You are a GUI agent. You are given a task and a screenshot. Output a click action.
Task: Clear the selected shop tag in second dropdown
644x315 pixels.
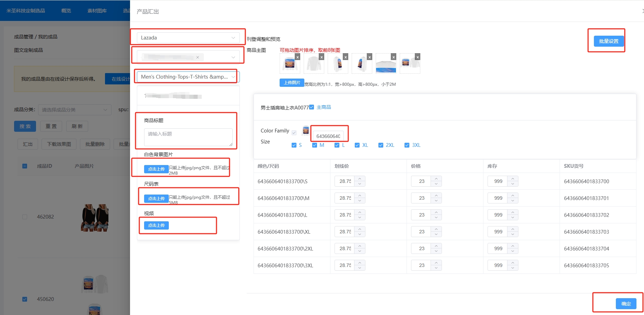click(198, 57)
